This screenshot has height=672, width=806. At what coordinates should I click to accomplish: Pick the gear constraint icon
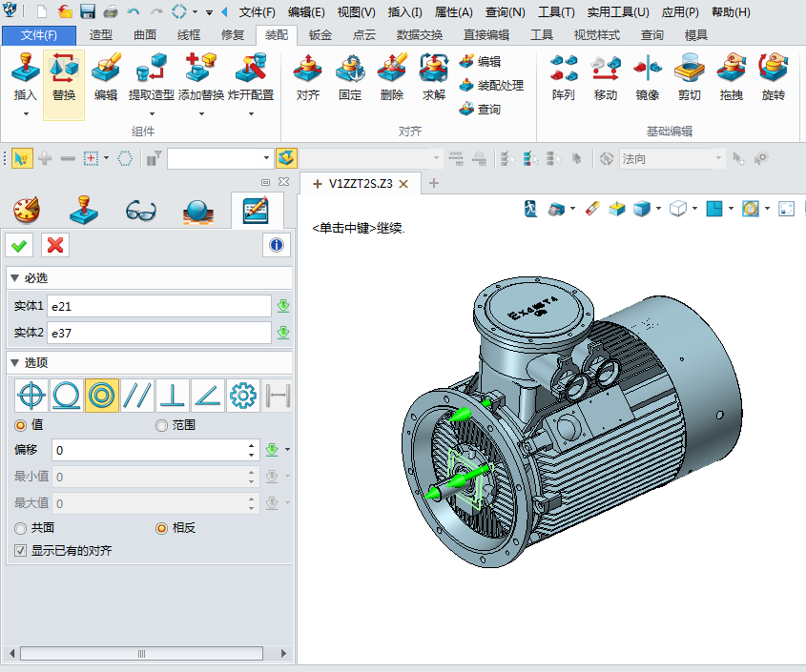[243, 395]
